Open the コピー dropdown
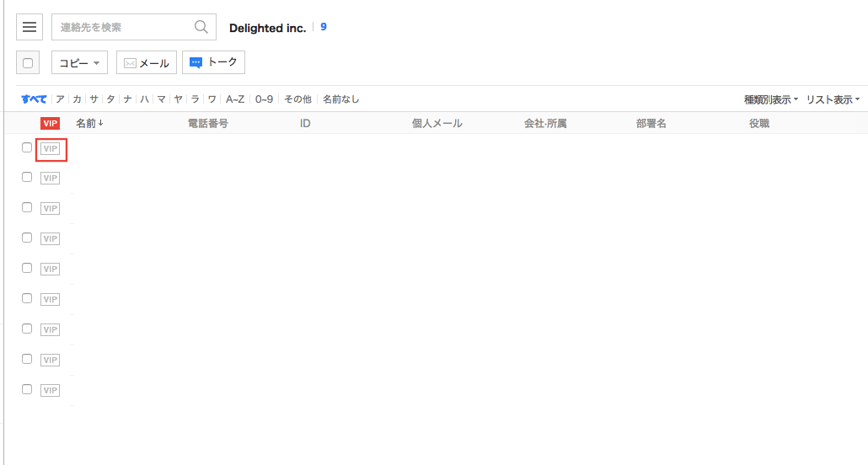Image resolution: width=868 pixels, height=465 pixels. coord(79,63)
